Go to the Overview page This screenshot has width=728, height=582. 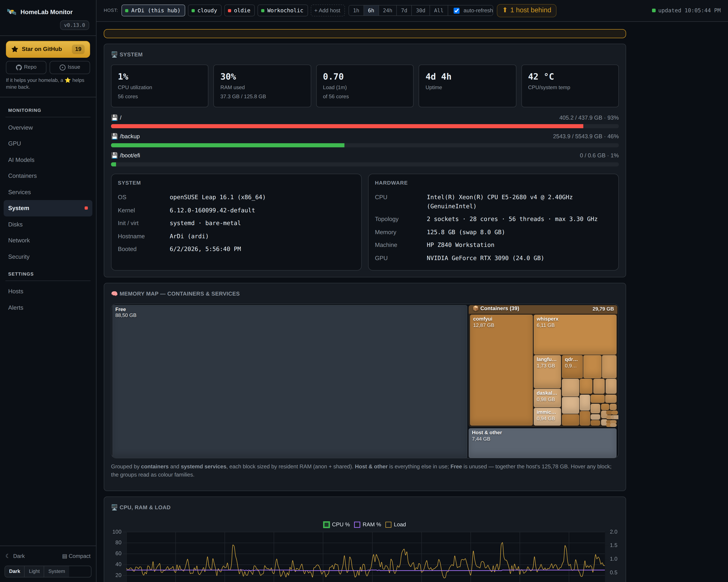tap(48, 128)
